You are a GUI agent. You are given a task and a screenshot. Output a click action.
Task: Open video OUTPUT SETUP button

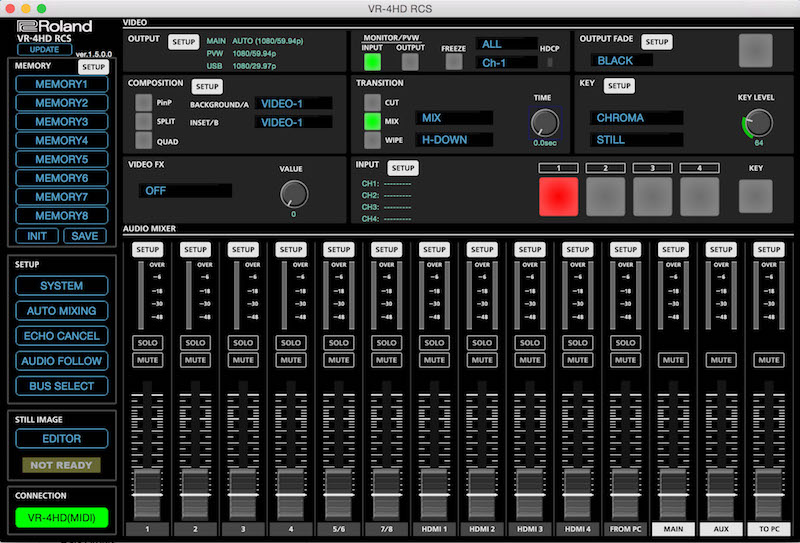point(184,42)
